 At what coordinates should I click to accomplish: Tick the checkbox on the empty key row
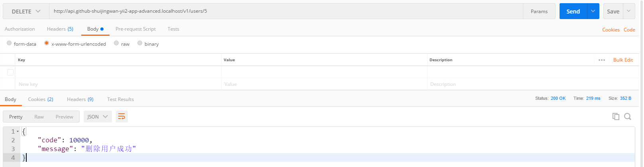10,72
